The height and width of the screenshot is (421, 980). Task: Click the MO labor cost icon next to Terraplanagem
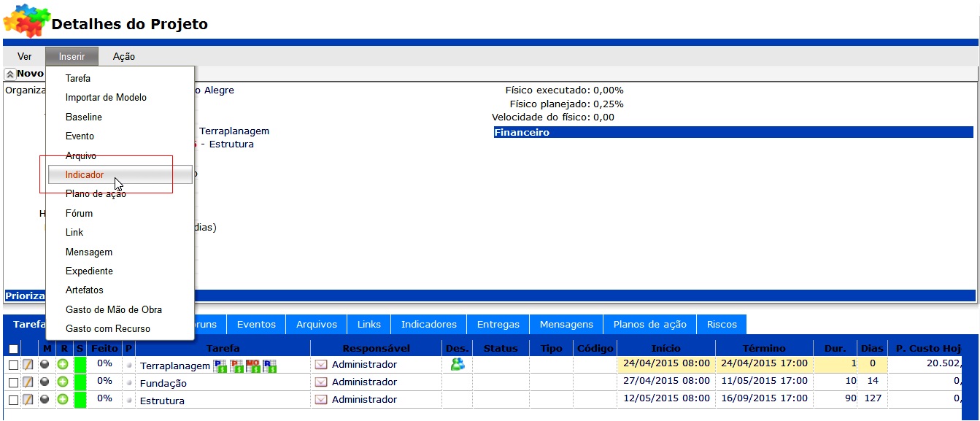click(x=253, y=366)
